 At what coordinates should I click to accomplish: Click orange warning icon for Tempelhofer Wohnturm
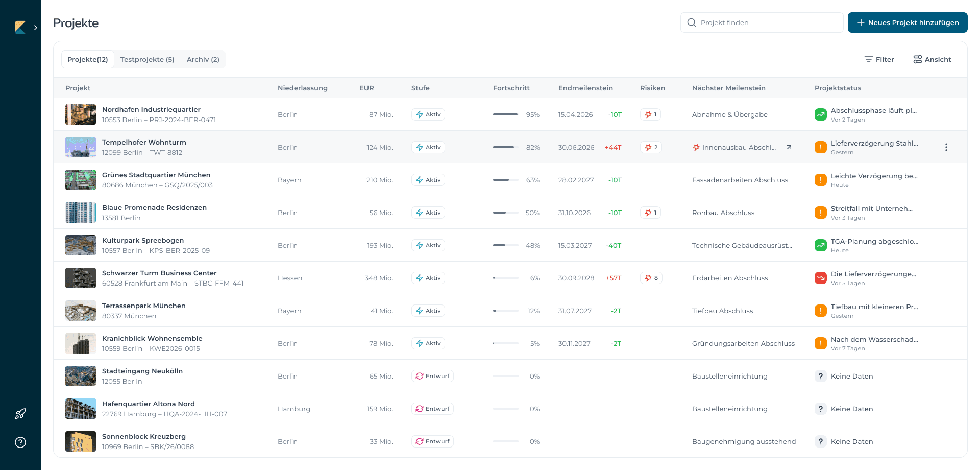821,147
